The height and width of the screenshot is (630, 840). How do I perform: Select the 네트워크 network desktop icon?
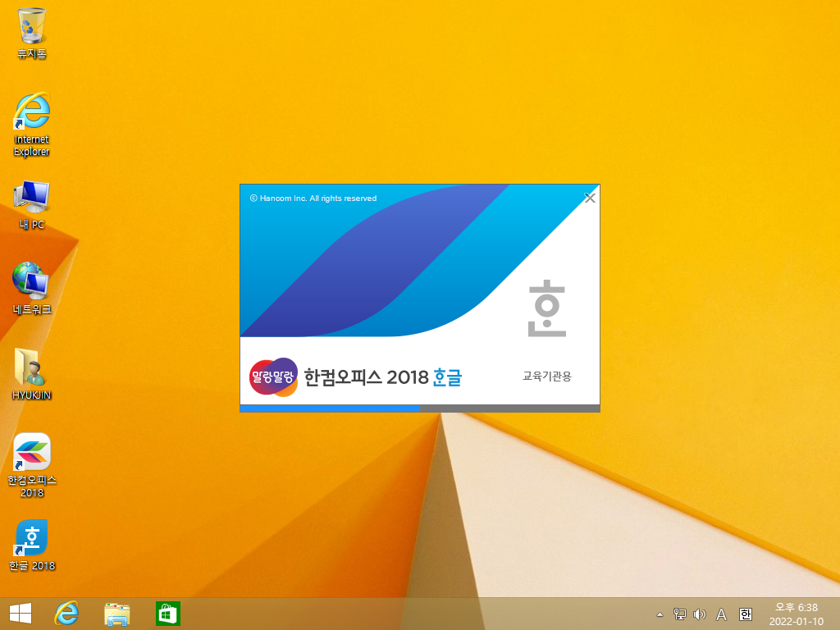(32, 288)
